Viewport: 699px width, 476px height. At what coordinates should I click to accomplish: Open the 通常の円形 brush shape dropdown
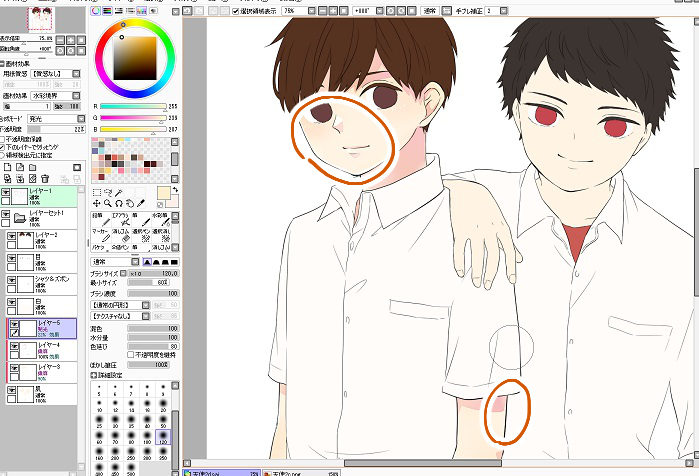coord(120,305)
